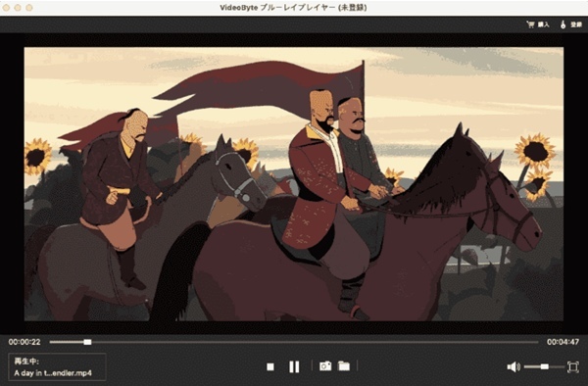The image size is (588, 386).
Task: Click the key registration icon
Action: [563, 24]
